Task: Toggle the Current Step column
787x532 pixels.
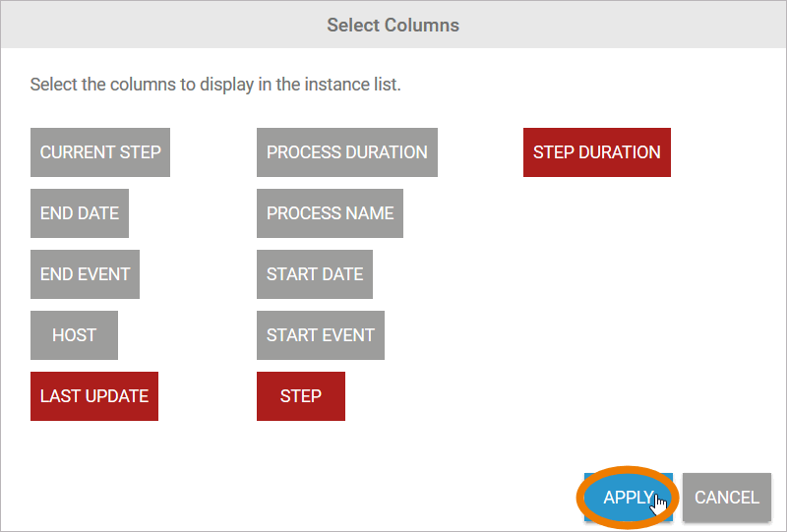Action: pyautogui.click(x=100, y=152)
